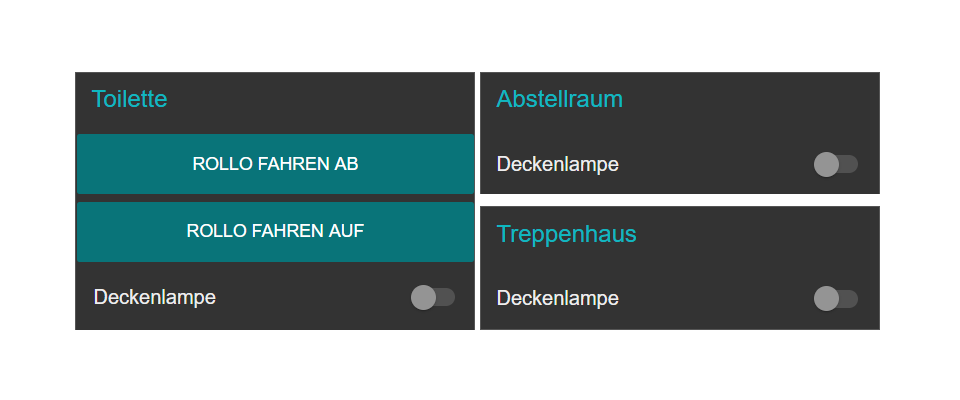The height and width of the screenshot is (400, 960).
Task: Open the Treppenhaus card heading
Action: click(567, 234)
